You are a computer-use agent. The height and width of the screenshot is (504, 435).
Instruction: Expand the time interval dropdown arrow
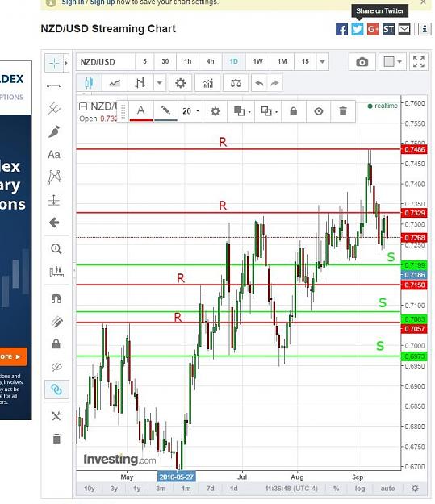pyautogui.click(x=322, y=62)
